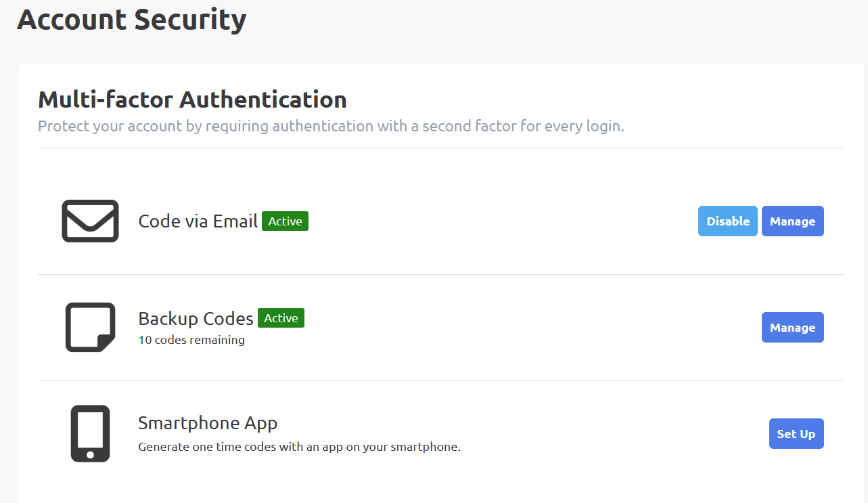The height and width of the screenshot is (503, 868).
Task: Select the Smartphone App title text
Action: (x=208, y=423)
